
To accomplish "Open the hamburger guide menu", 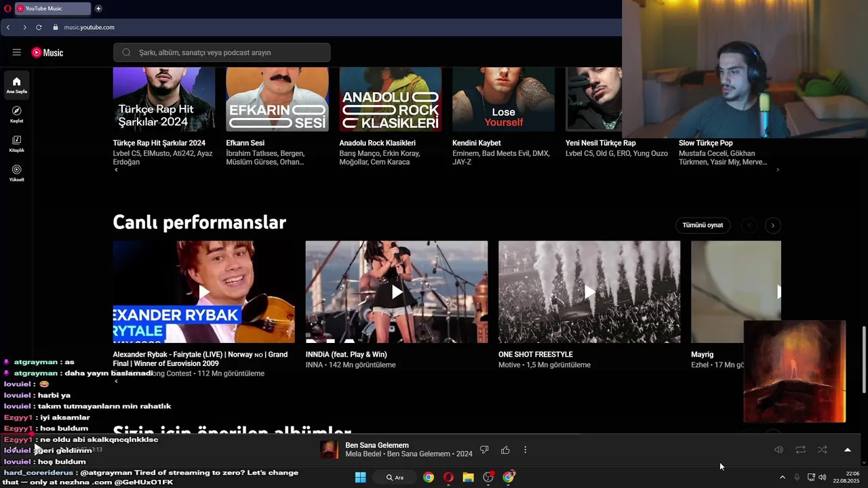I will [x=16, y=52].
